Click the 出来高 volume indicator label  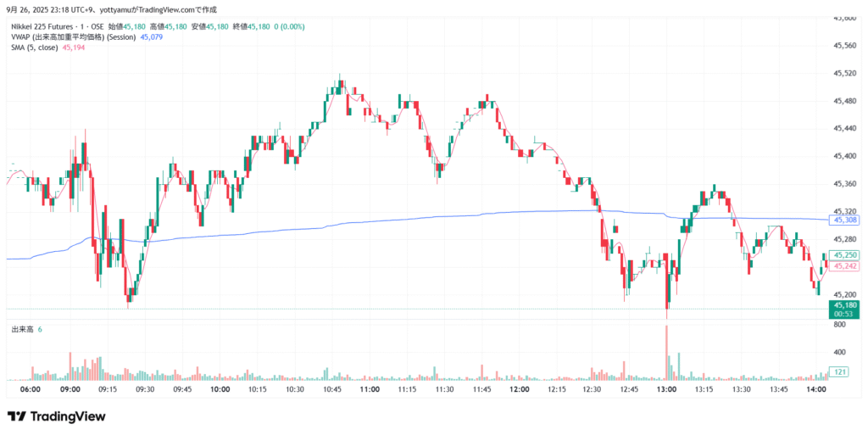[x=21, y=328]
